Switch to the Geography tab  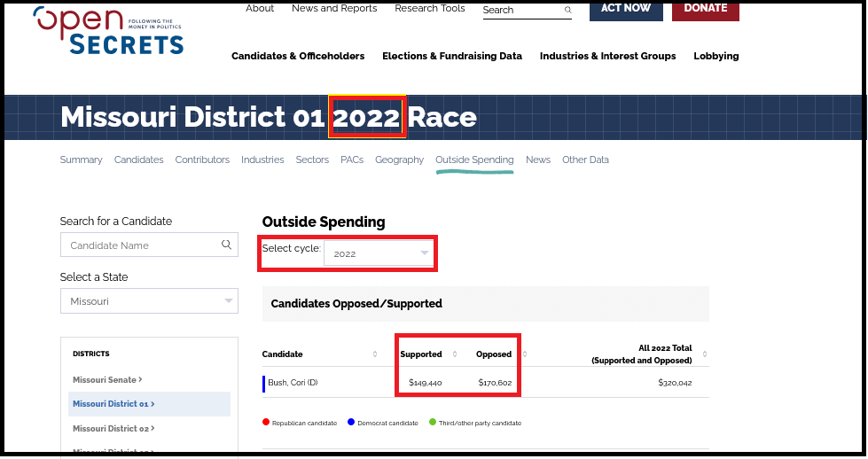point(399,159)
